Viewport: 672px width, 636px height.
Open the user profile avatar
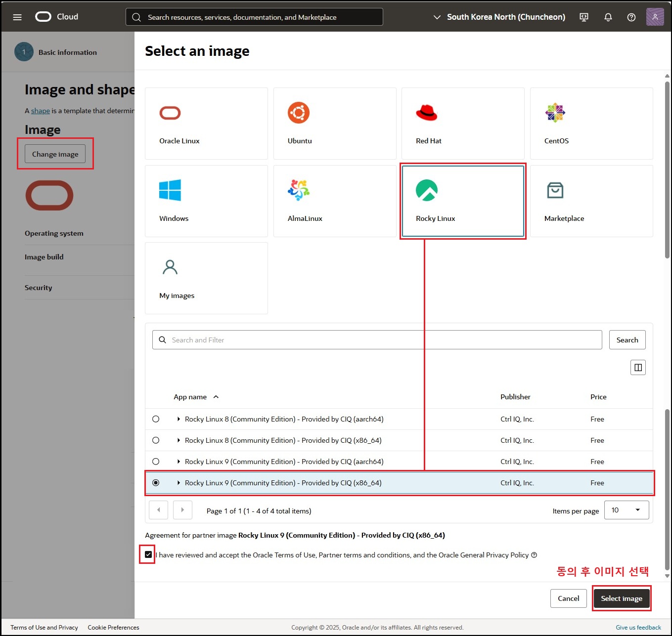(x=655, y=17)
